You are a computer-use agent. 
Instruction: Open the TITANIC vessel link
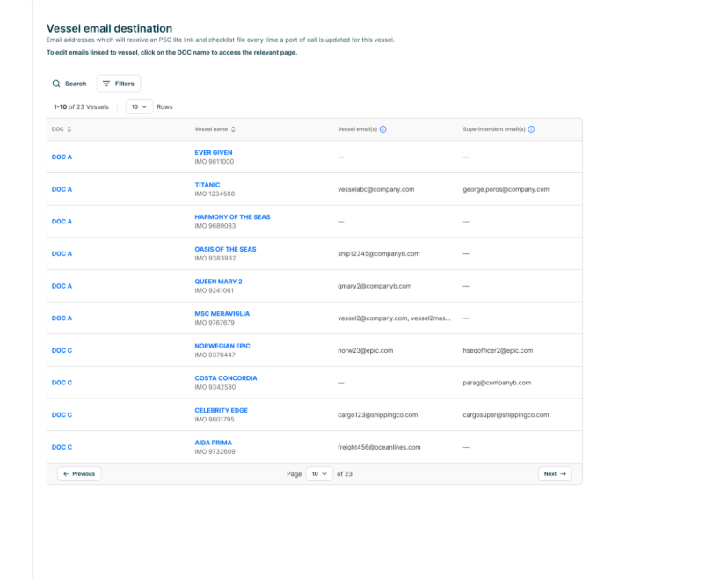pyautogui.click(x=207, y=185)
